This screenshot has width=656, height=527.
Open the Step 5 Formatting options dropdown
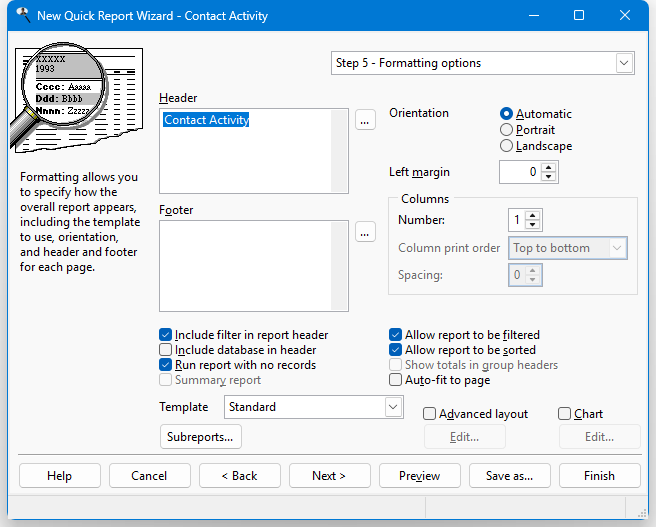(624, 63)
